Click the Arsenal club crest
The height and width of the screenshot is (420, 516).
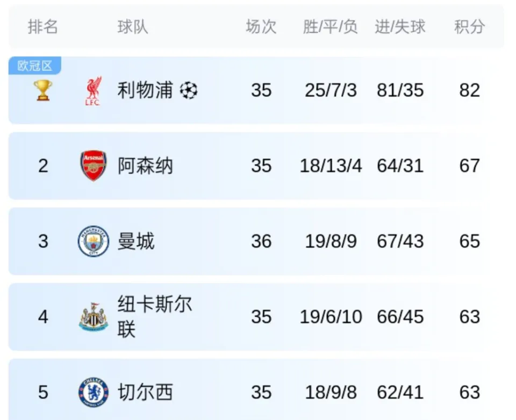coord(94,166)
